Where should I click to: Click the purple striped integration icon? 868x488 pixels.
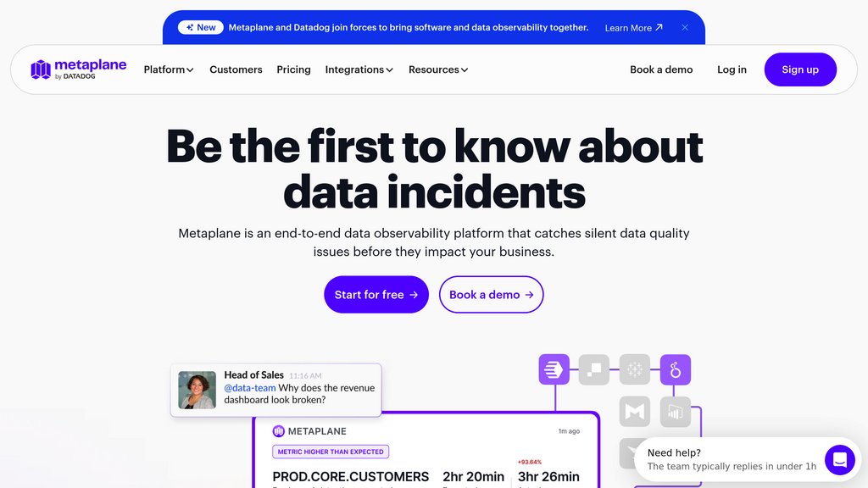554,369
